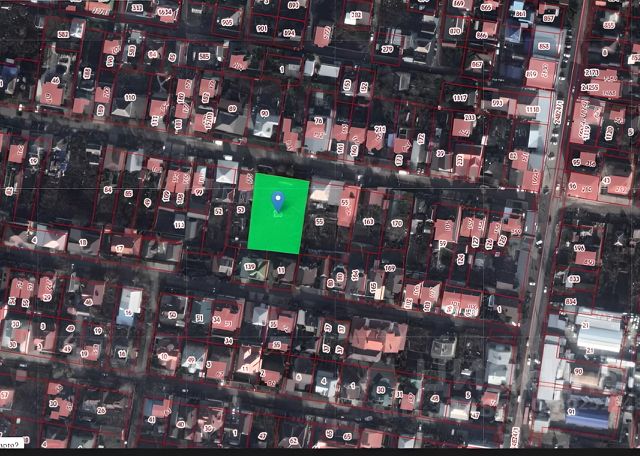Select parcel labeled 633
Viewport: 640px width, 456px height.
[574, 279]
